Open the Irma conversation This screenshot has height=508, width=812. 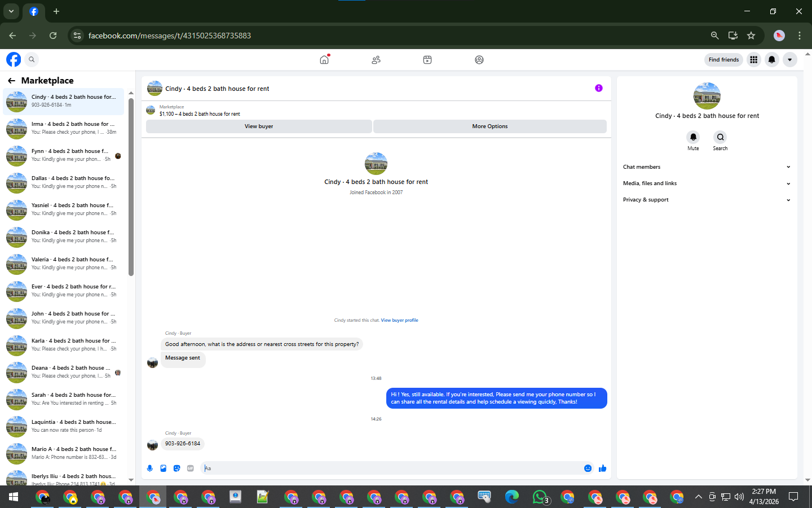pos(64,129)
